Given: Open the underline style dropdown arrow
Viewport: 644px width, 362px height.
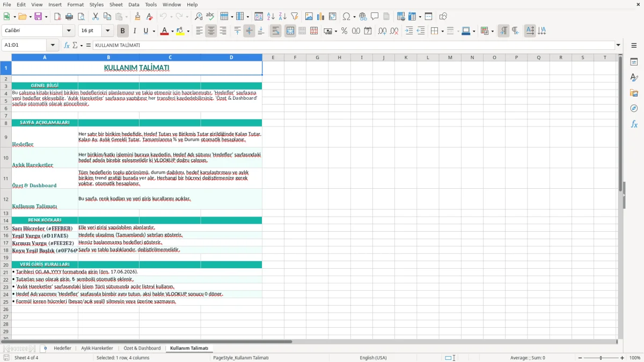Looking at the screenshot, I should (x=153, y=31).
